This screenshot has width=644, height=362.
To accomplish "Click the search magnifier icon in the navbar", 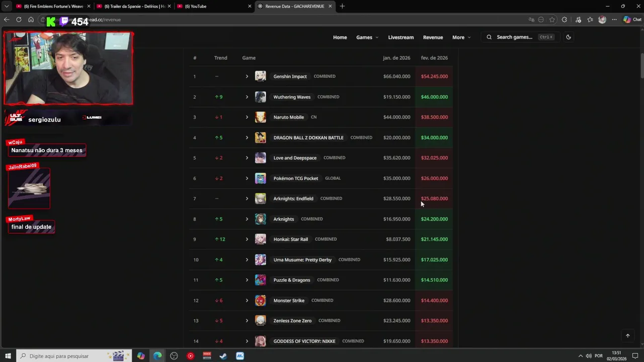I will [489, 37].
